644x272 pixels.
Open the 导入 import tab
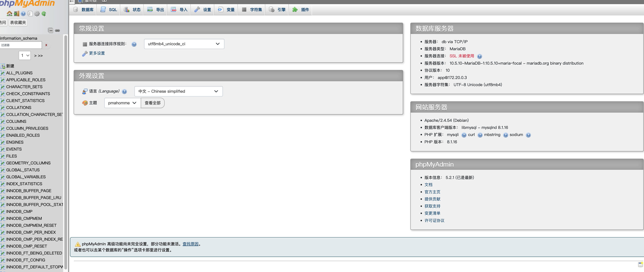(179, 10)
